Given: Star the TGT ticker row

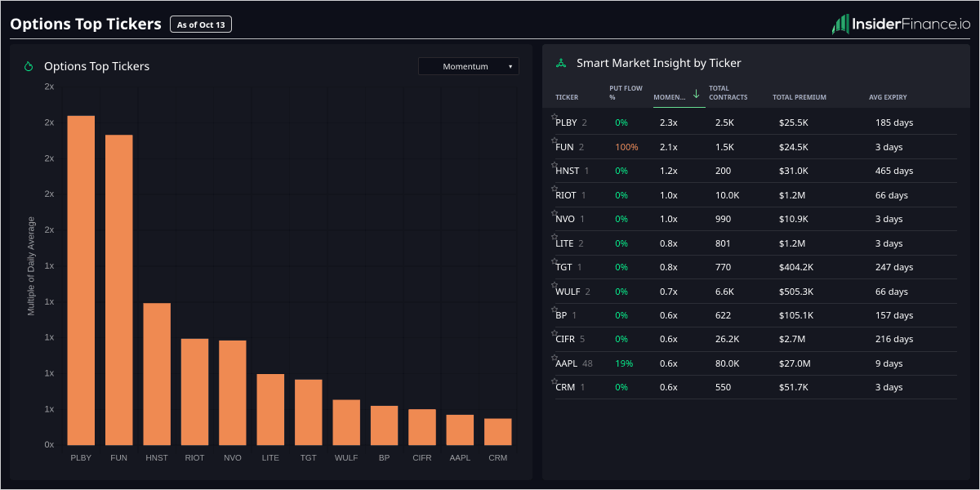Looking at the screenshot, I should point(555,261).
